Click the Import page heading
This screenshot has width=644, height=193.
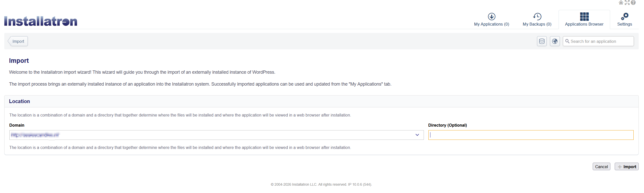(19, 61)
